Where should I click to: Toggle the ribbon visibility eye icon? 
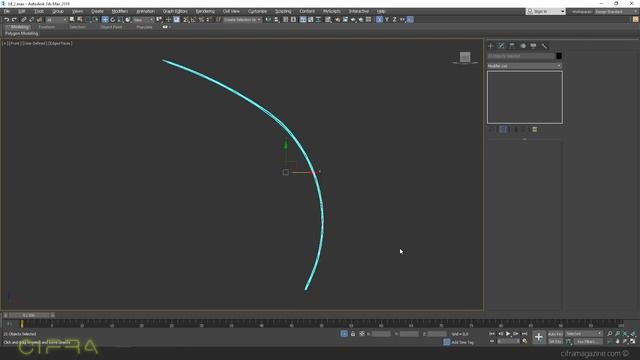click(165, 27)
